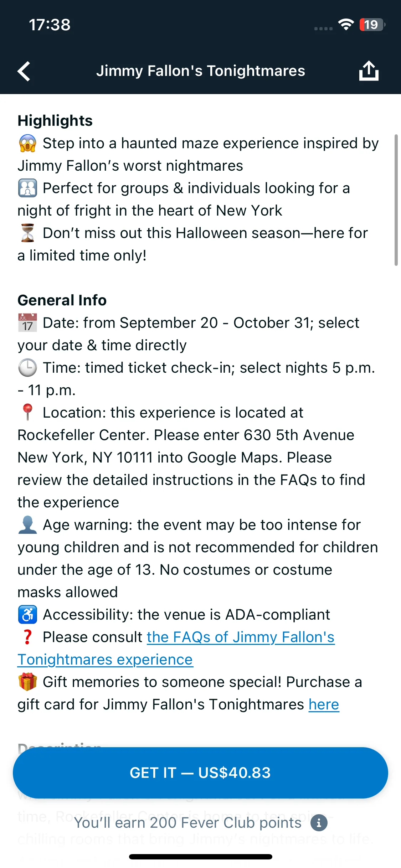Tap the silhouette emoji beside Age warning
Screen dimensions: 401x868
click(x=27, y=525)
